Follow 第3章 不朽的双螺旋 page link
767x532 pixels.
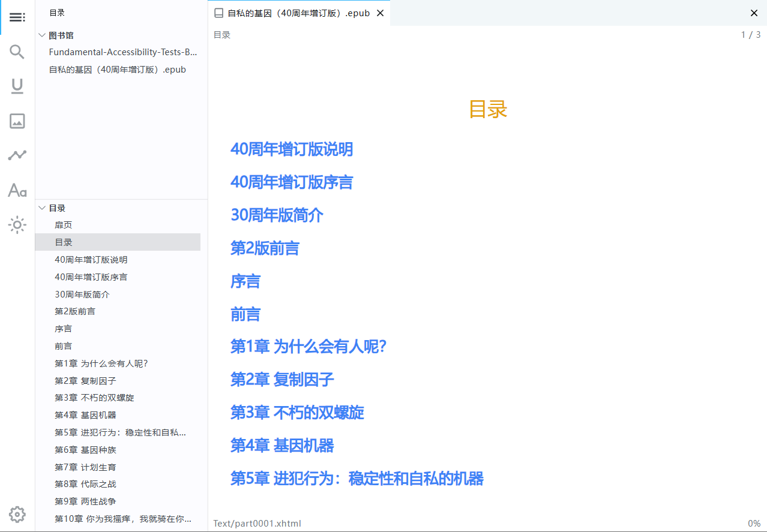tap(297, 413)
